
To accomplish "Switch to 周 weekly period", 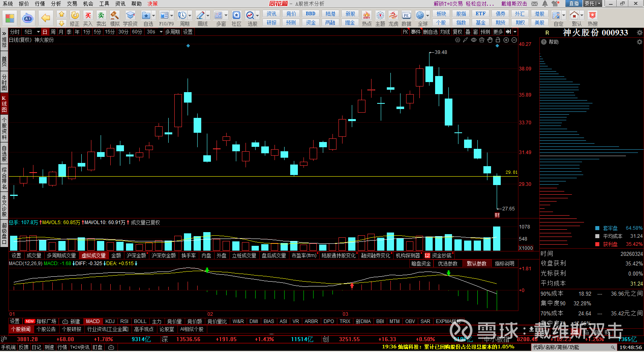I will pyautogui.click(x=53, y=32).
